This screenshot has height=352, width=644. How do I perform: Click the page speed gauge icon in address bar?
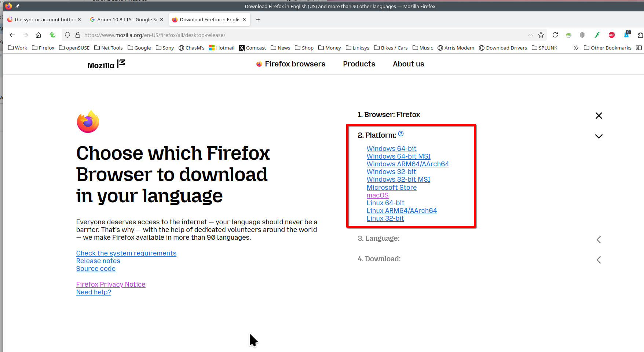(x=530, y=35)
